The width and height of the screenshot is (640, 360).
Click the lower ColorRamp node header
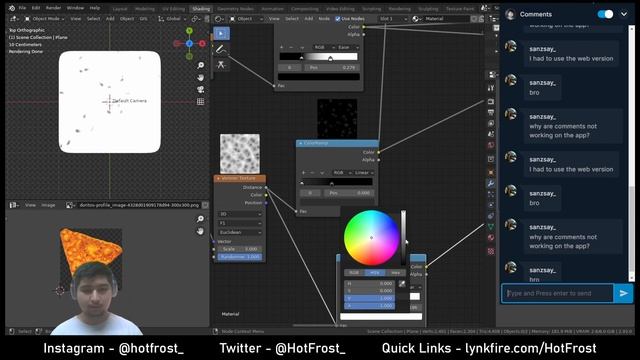click(338, 143)
